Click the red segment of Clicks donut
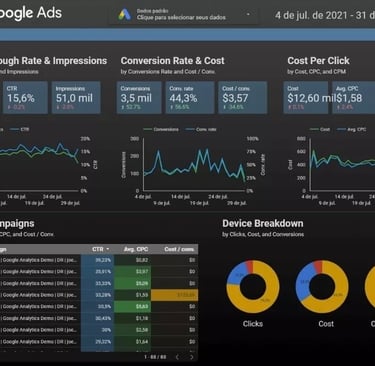 tap(249, 266)
